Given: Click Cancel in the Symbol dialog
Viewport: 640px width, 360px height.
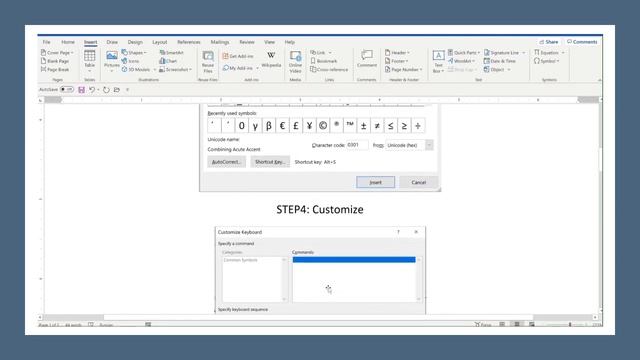Looking at the screenshot, I should 418,182.
